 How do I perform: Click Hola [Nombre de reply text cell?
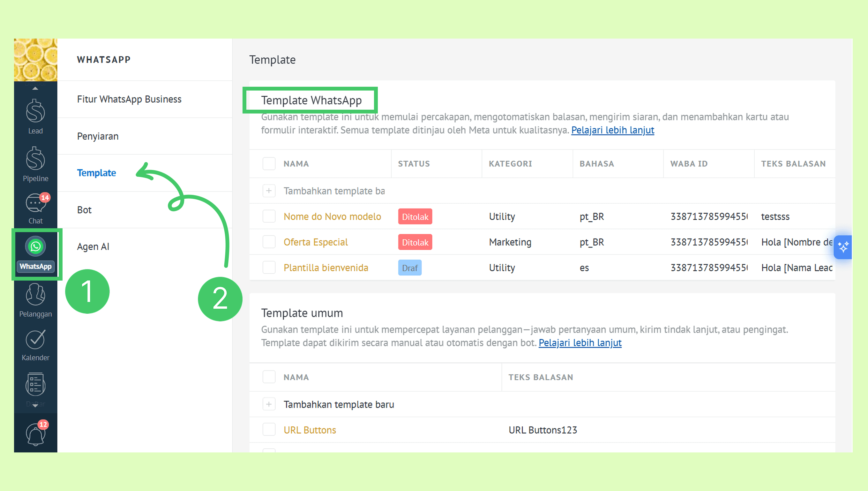coord(797,242)
